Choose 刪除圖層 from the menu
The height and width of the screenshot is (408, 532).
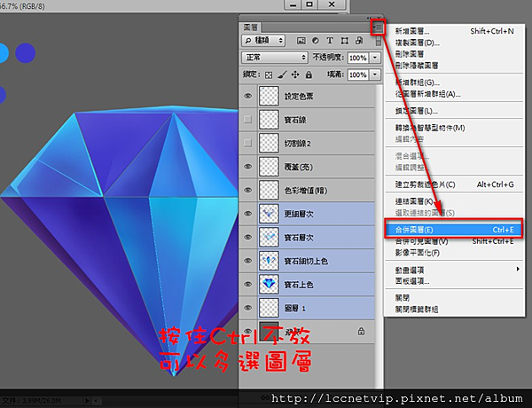455,54
